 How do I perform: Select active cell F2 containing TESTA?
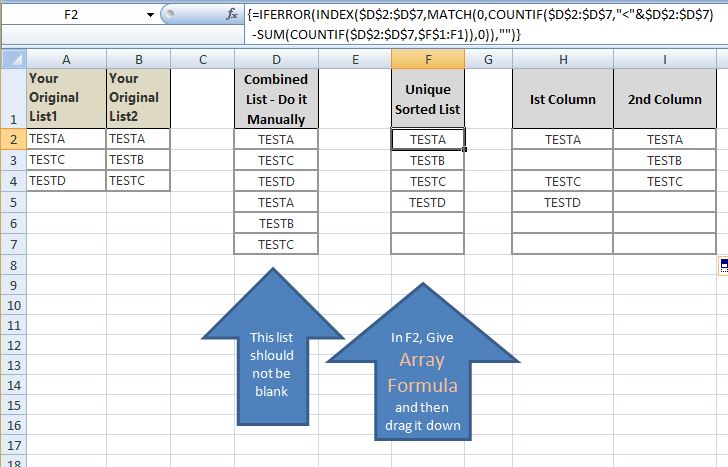tap(428, 139)
